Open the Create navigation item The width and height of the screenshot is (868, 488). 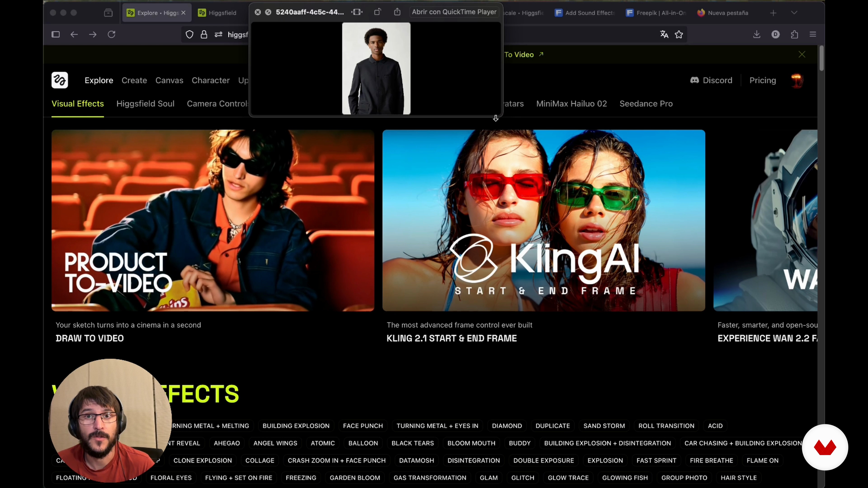[134, 80]
